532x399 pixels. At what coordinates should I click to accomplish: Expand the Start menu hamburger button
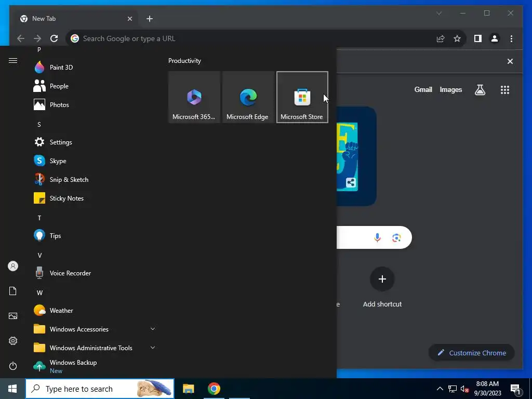(13, 60)
